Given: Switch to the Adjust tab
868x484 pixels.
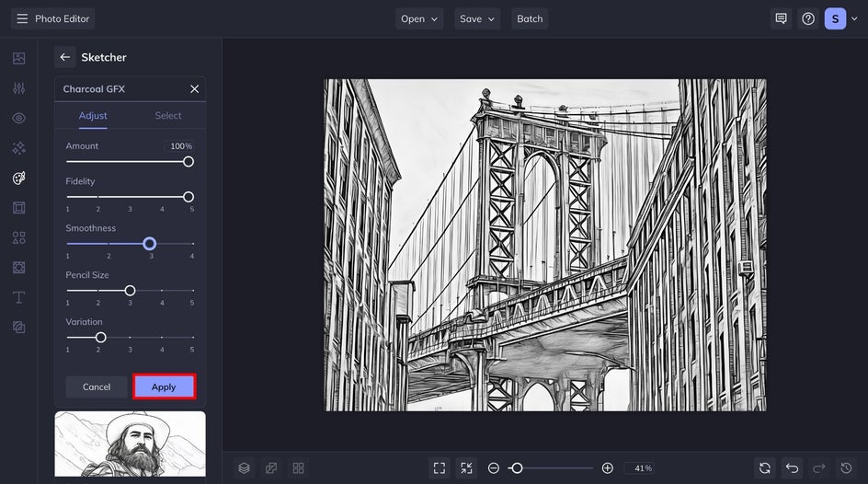Looking at the screenshot, I should pos(93,116).
